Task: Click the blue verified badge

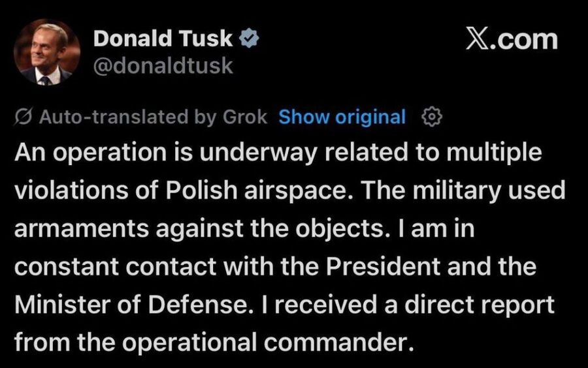Action: 250,38
